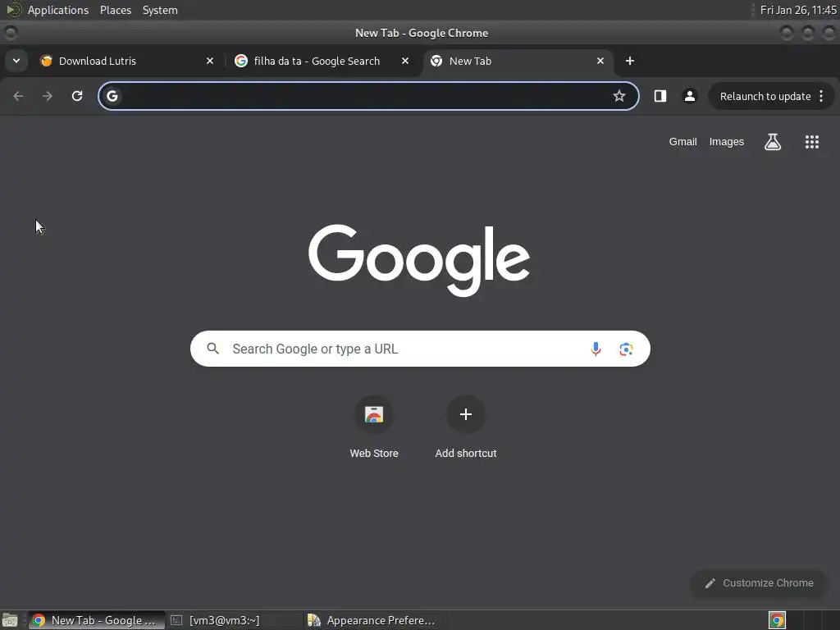Click the MATE logo in top panel
Viewport: 840px width, 630px height.
[13, 10]
